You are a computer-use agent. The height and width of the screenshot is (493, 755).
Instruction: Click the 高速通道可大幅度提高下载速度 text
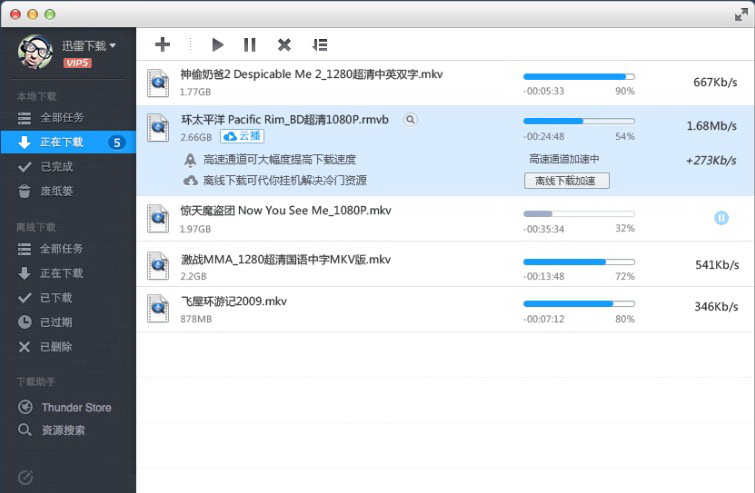pyautogui.click(x=280, y=159)
